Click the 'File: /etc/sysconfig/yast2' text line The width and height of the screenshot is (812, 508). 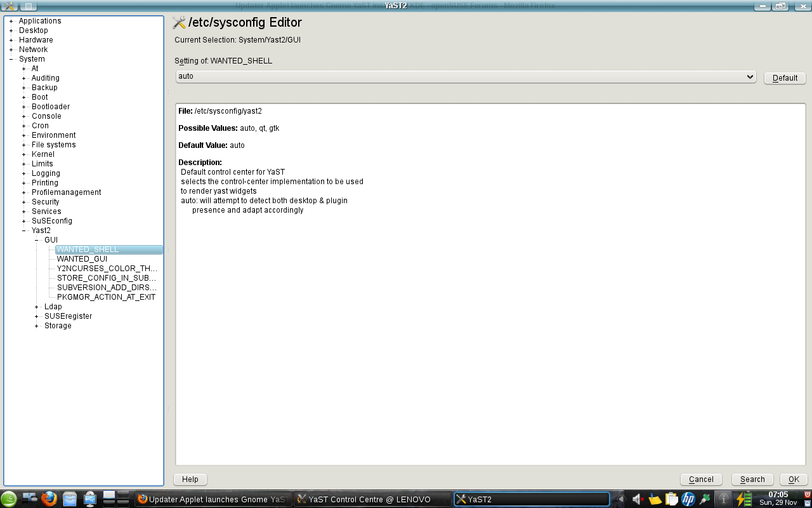coord(220,111)
